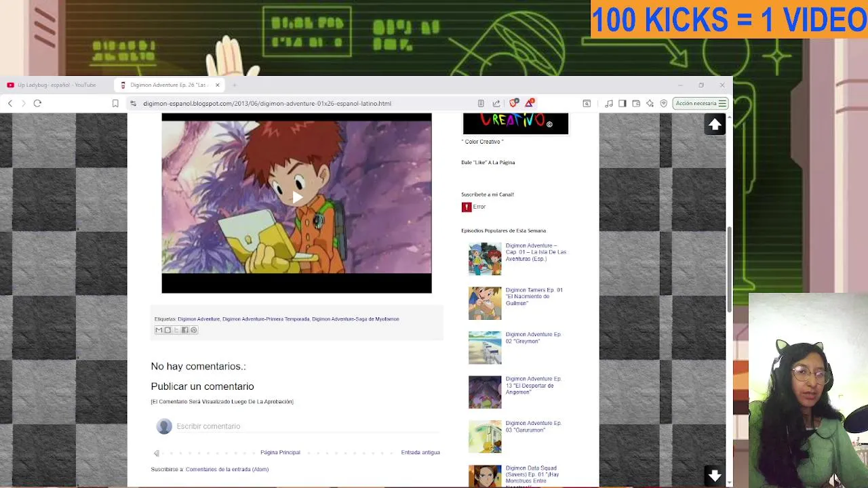The width and height of the screenshot is (868, 488).
Task: Go to 'Página Principal' link
Action: [280, 452]
